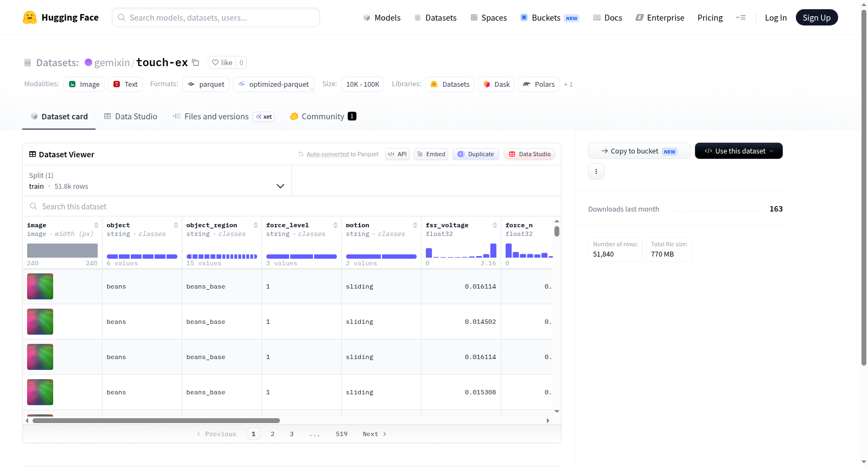
Task: Open the more navigation menu icon
Action: (741, 17)
